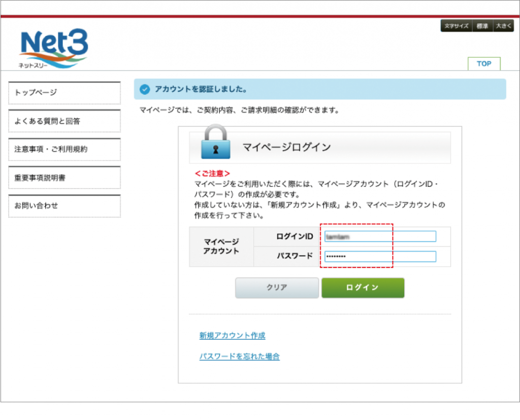Click the 文字サイズ label
The width and height of the screenshot is (520, 420).
(x=457, y=26)
